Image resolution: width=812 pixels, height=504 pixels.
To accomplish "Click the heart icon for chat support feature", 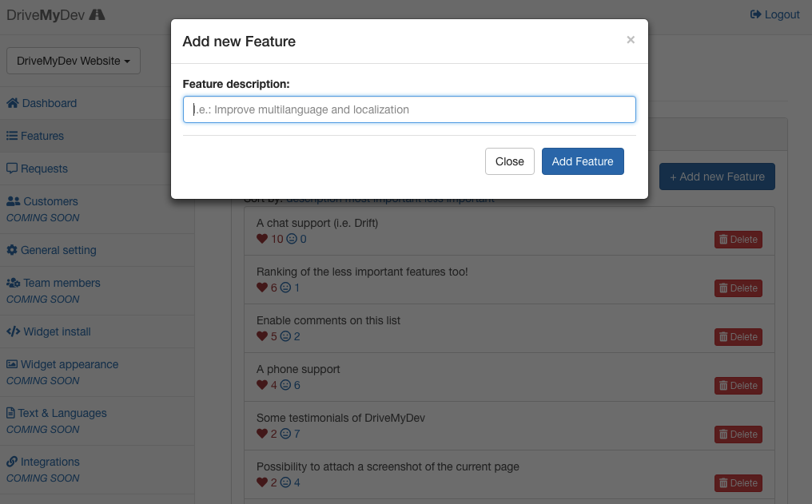I will coord(261,239).
